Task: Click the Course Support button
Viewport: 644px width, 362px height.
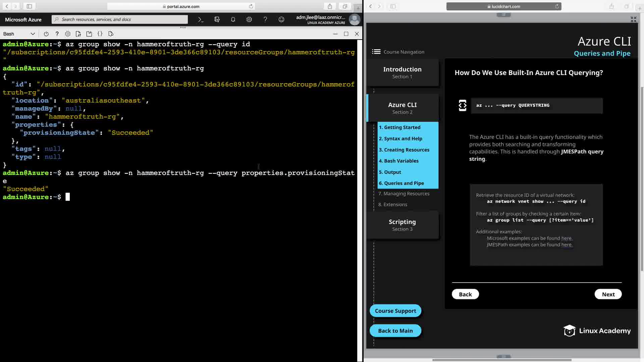Action: point(395,311)
